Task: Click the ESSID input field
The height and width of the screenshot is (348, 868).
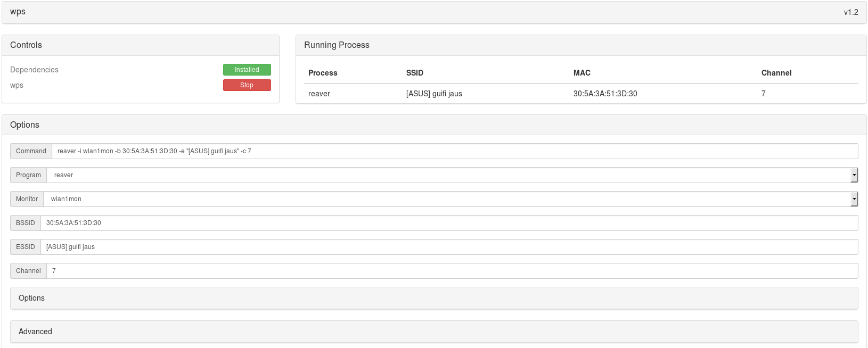Action: [x=449, y=247]
